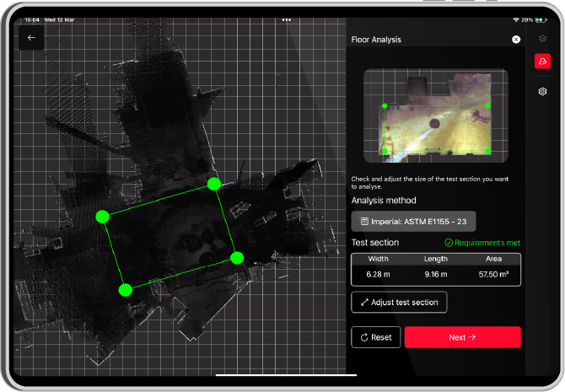Select the right corner handle of test section

237,258
